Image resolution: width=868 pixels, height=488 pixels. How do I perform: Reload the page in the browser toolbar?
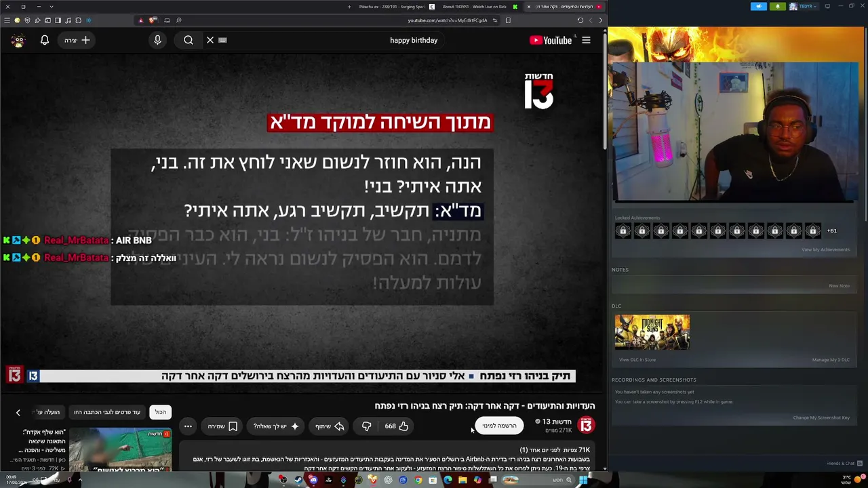580,20
